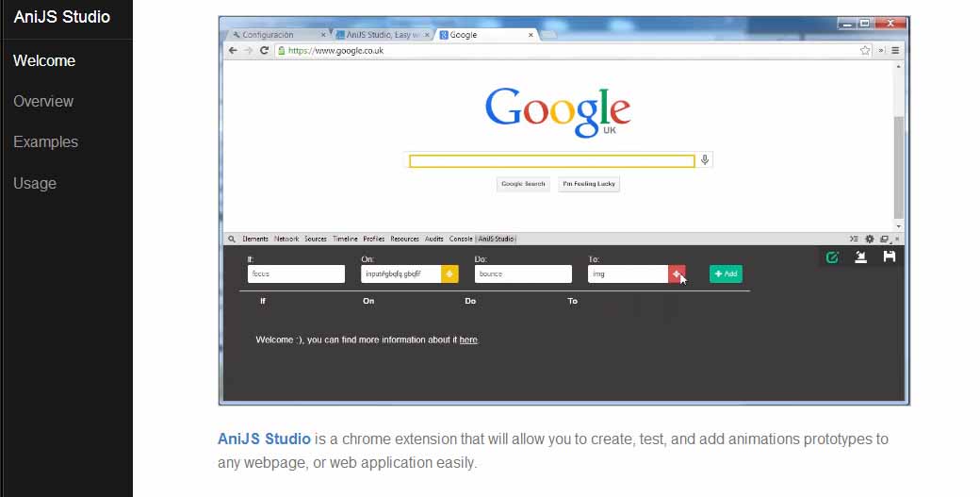Click the I'm Feeling Lucky button
The width and height of the screenshot is (980, 497).
point(589,184)
